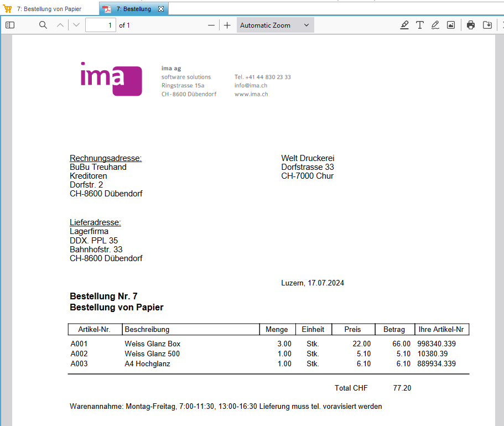Click the 'Warenannahme' delivery note line
Viewport: 504px width, 426px height.
(226, 407)
